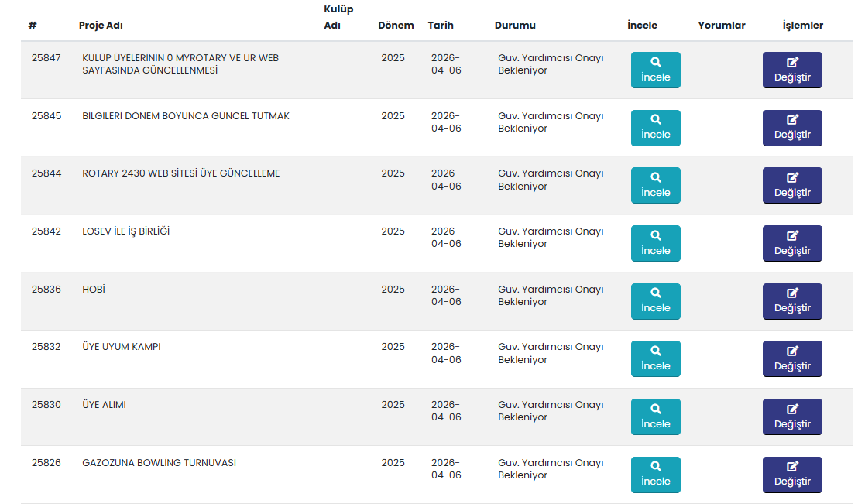This screenshot has width=858, height=504.
Task: Click edit pencil icon for project 25847
Action: coord(792,62)
